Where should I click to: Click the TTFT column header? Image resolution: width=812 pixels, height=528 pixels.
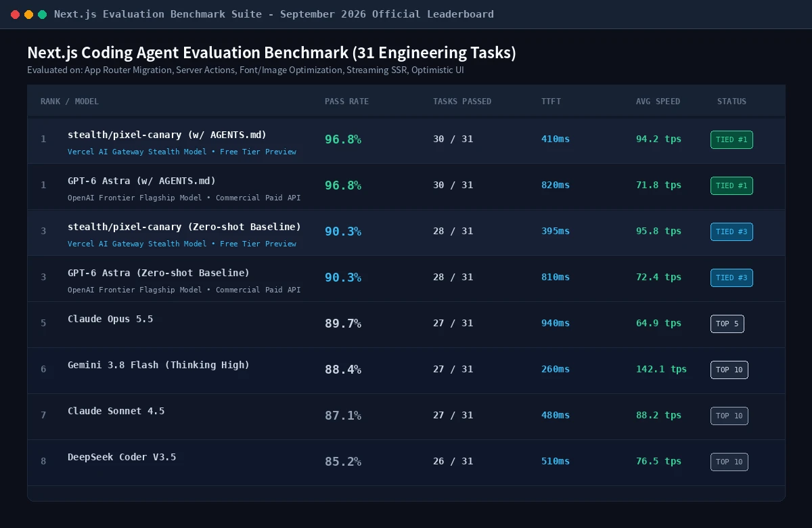(x=551, y=102)
